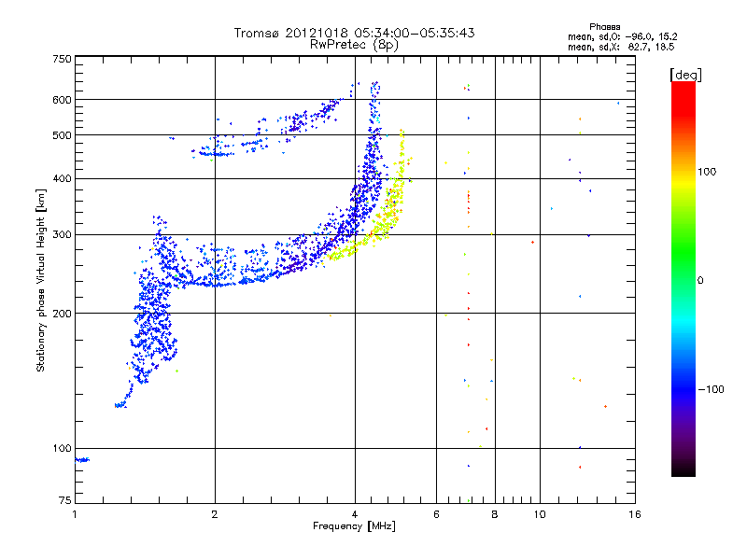The width and height of the screenshot is (747, 560).
Task: Click x-axis tick label '8'
Action: click(x=495, y=514)
